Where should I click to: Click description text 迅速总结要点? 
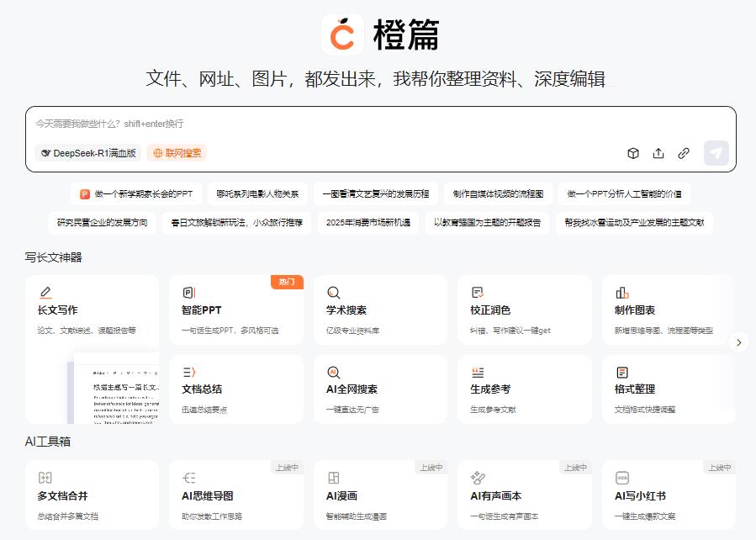coord(204,410)
